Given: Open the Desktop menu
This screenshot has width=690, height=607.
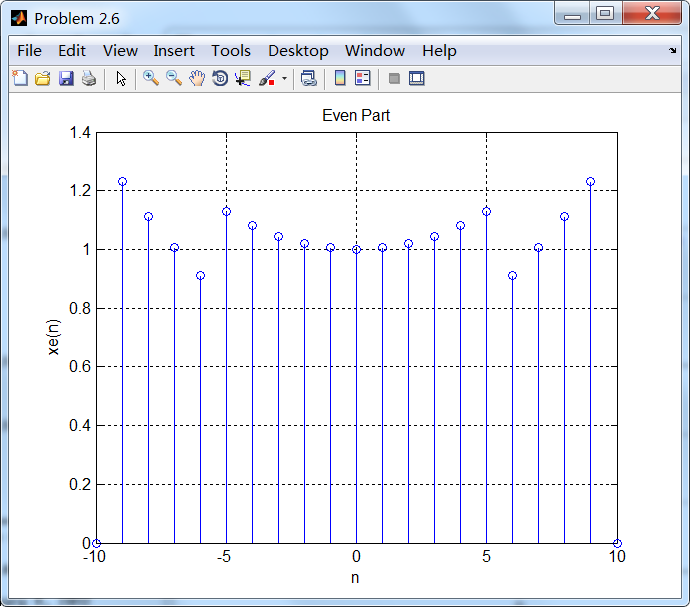Looking at the screenshot, I should click(x=298, y=51).
